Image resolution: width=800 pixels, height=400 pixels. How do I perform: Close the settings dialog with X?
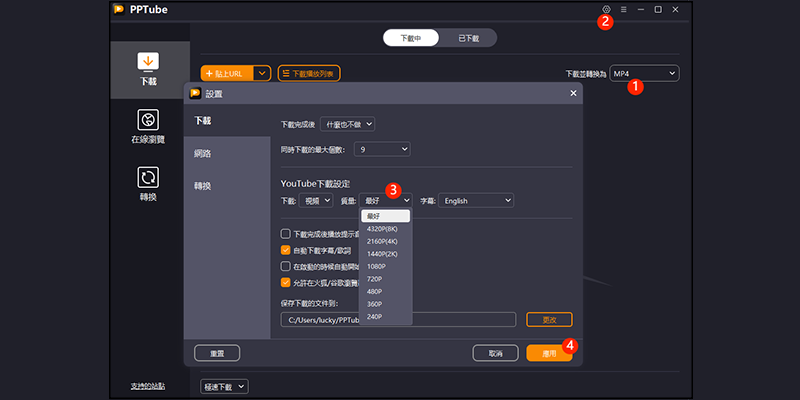point(573,93)
